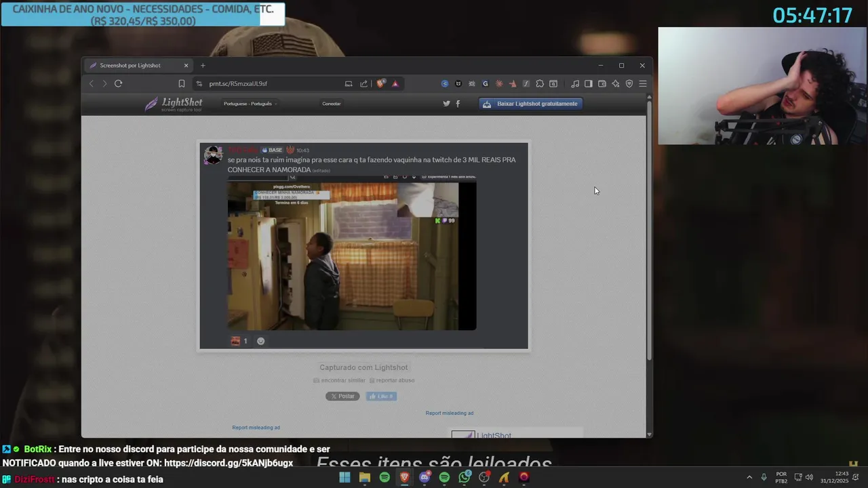Open the Brave Rewards triangle icon
The height and width of the screenshot is (488, 868).
395,83
